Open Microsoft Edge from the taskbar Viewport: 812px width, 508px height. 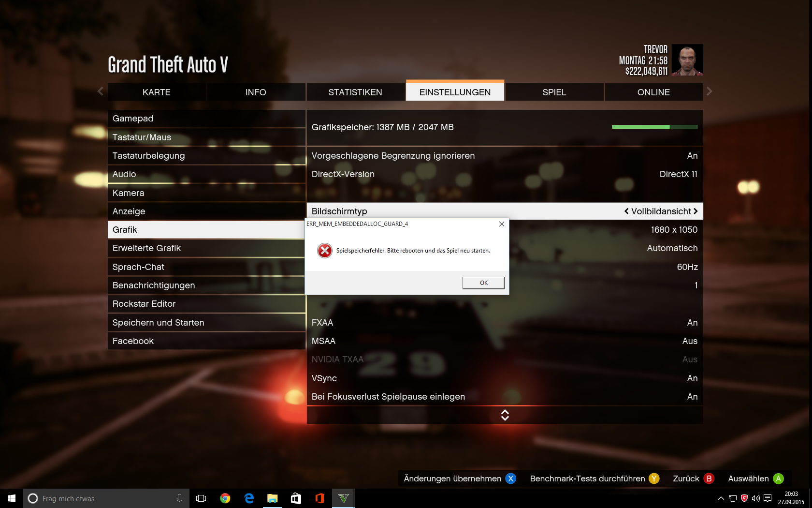coord(249,498)
